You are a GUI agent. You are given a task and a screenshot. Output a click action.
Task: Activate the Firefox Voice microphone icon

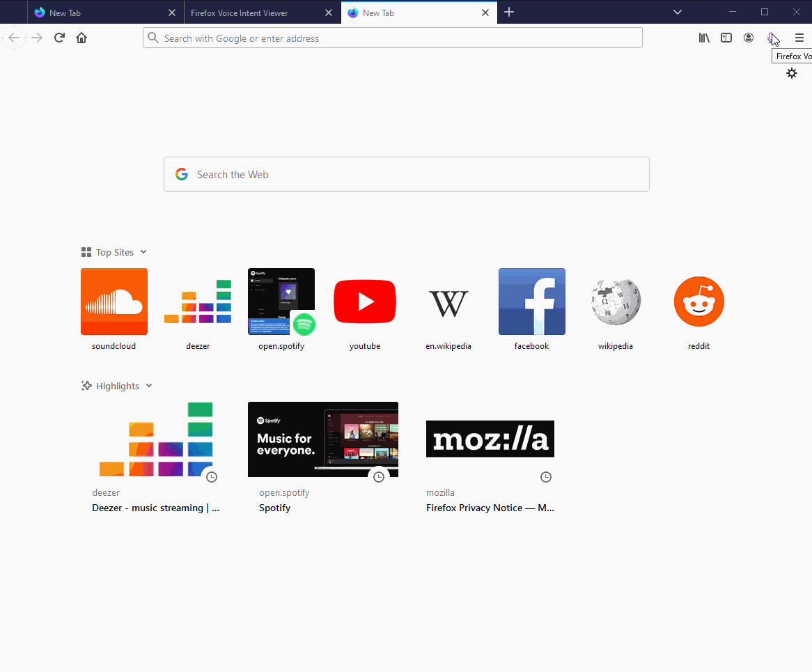(772, 38)
